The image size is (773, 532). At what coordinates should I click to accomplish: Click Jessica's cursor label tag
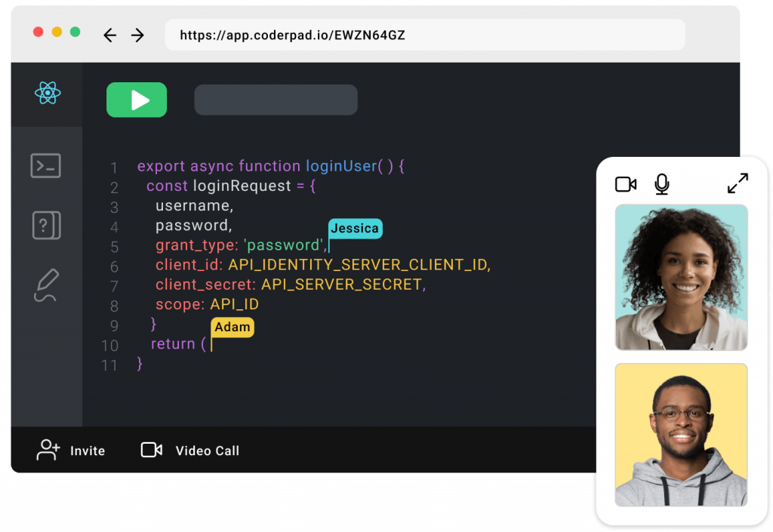coord(355,228)
